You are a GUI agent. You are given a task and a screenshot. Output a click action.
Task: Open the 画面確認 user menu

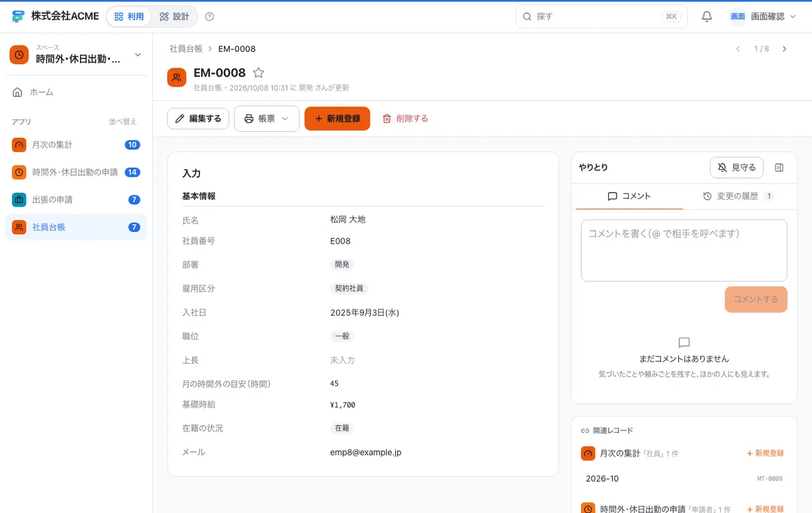pyautogui.click(x=763, y=16)
